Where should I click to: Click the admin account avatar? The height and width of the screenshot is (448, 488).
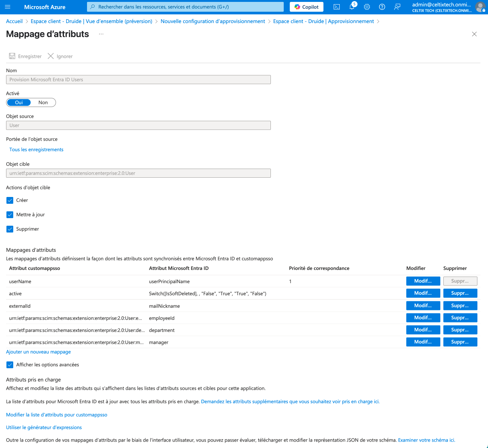coord(480,7)
